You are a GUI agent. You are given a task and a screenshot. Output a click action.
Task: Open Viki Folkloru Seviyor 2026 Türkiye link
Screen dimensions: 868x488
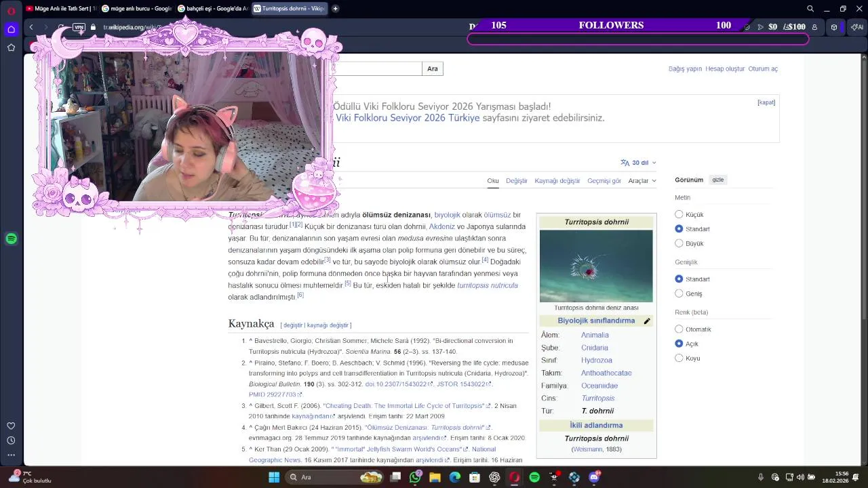pyautogui.click(x=408, y=118)
